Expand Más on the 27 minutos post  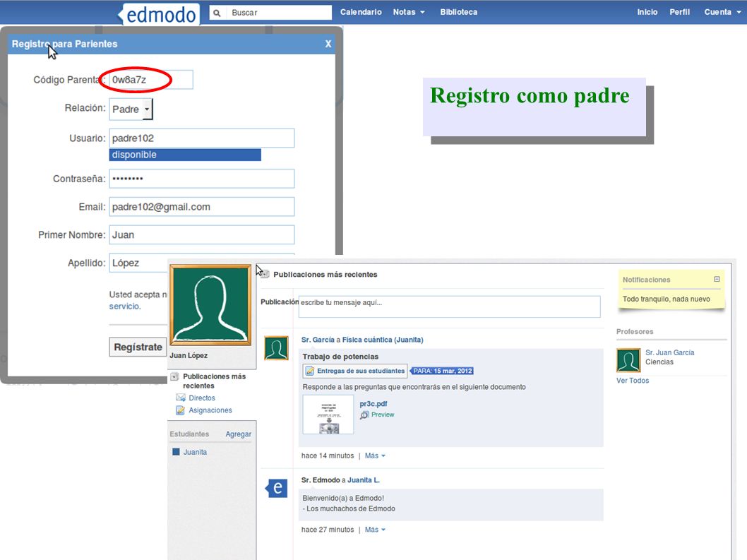tap(375, 530)
